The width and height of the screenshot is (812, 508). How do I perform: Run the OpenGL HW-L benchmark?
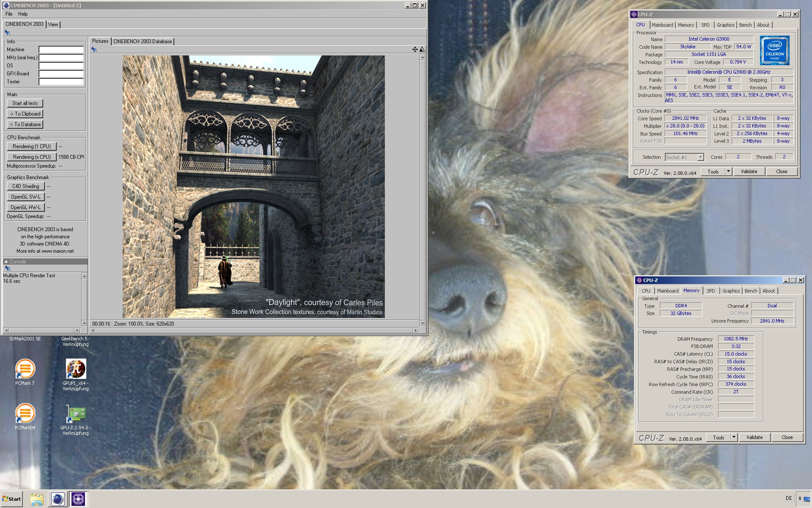[x=25, y=207]
